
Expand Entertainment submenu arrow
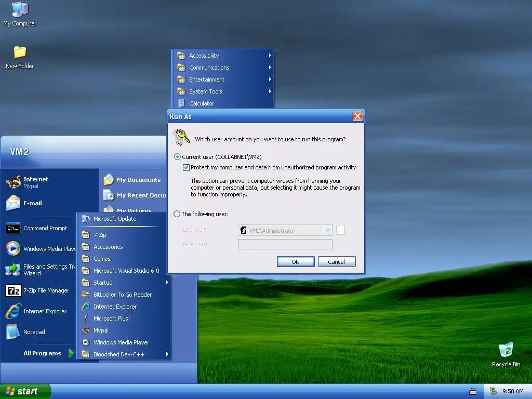(270, 79)
